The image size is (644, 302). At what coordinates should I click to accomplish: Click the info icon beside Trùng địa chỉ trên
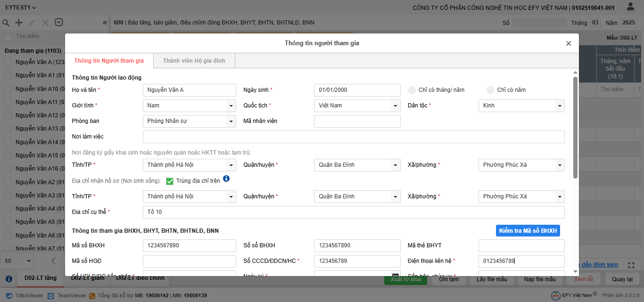(226, 179)
